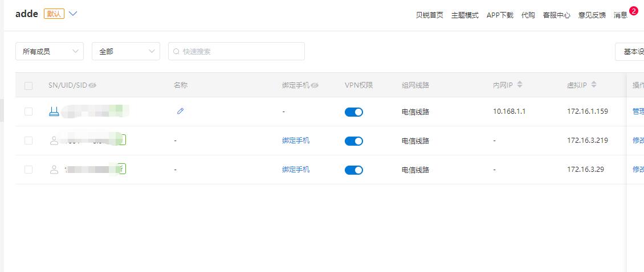Open 客服中心 menu item
The width and height of the screenshot is (644, 272).
556,15
